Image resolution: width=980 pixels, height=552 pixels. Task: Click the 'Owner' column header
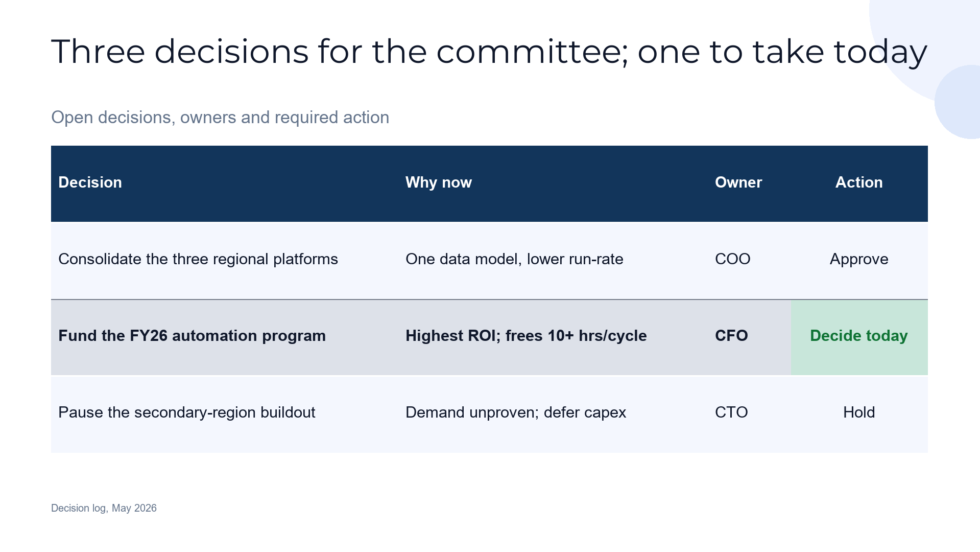(x=749, y=183)
